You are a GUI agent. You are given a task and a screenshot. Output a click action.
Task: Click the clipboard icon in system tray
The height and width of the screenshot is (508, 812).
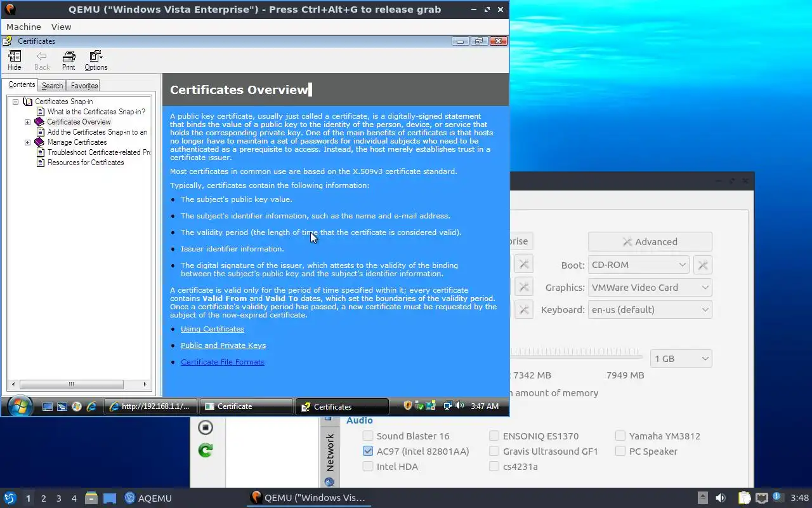(x=744, y=498)
